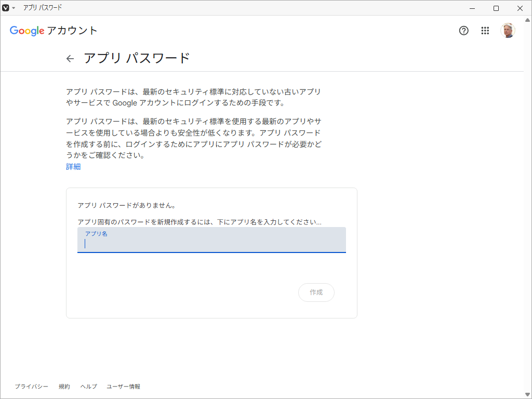
Task: Open the プライバシー footer link
Action: tap(31, 387)
